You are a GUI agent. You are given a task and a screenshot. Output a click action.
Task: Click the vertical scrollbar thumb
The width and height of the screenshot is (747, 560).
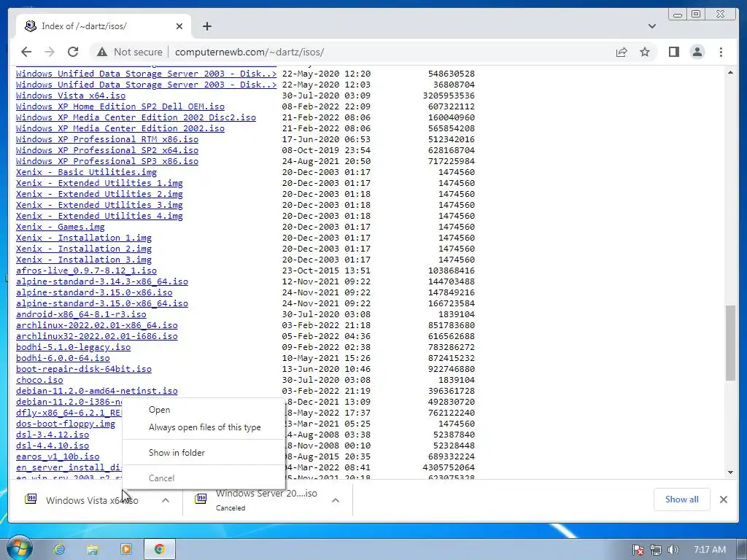coord(730,343)
